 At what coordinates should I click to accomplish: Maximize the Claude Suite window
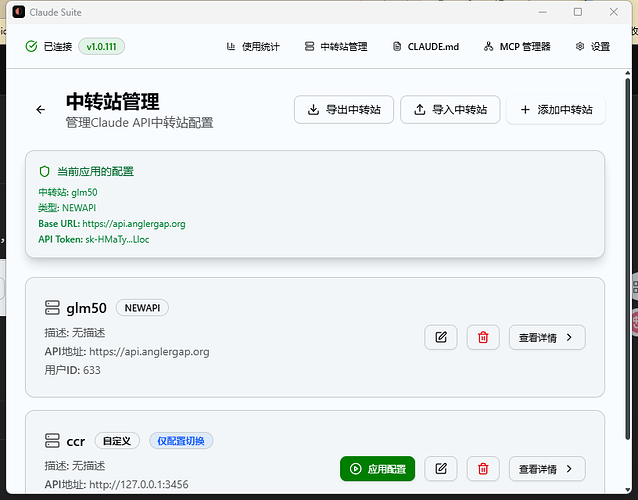(x=578, y=12)
